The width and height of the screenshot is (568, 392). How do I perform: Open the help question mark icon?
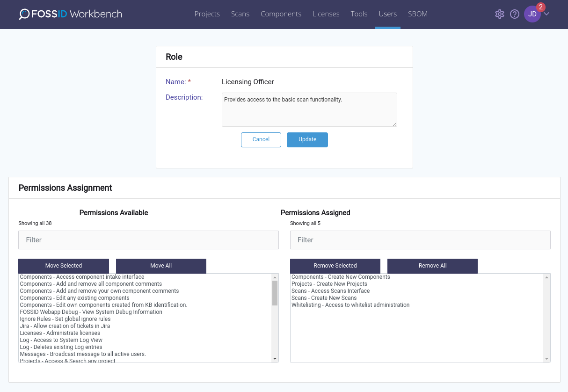pos(515,14)
